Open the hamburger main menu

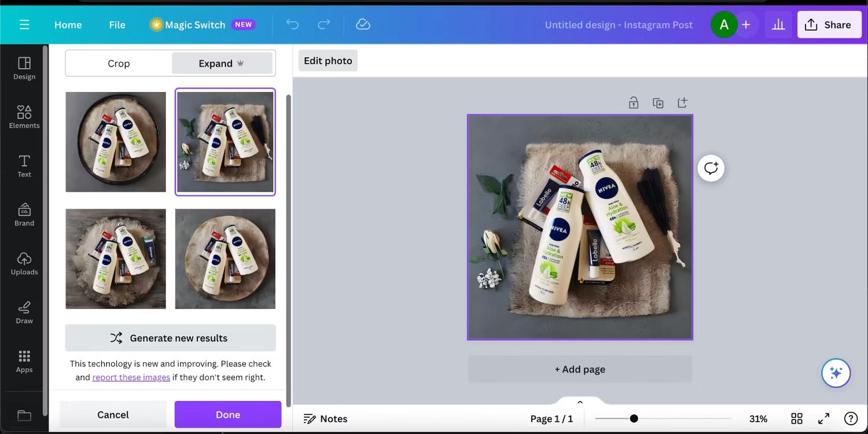(x=24, y=24)
